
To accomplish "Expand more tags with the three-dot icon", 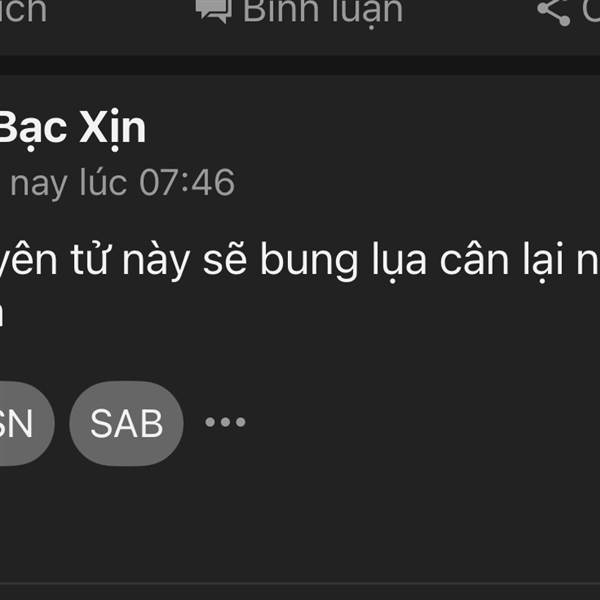I will (225, 422).
